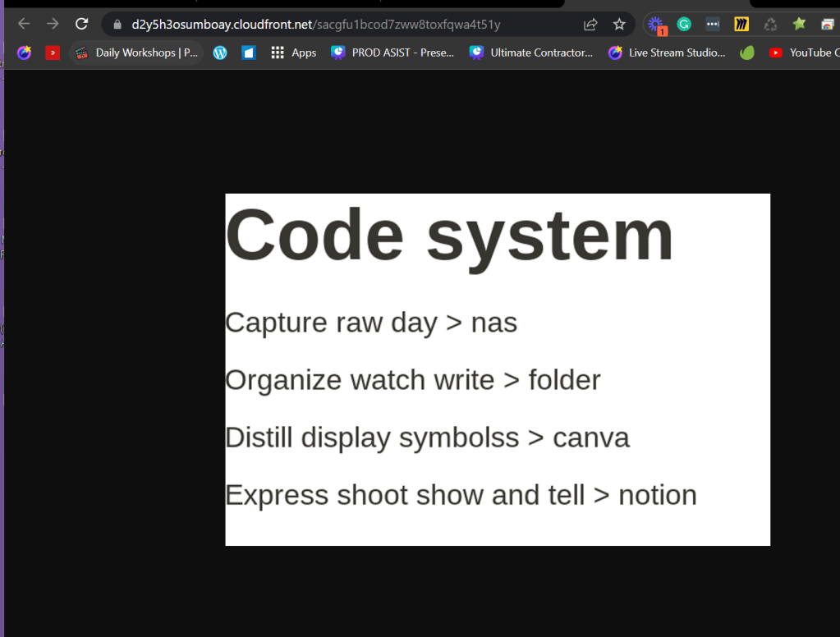Open the first purple bookmark icon
Viewport: 840px width, 637px height.
click(x=24, y=53)
